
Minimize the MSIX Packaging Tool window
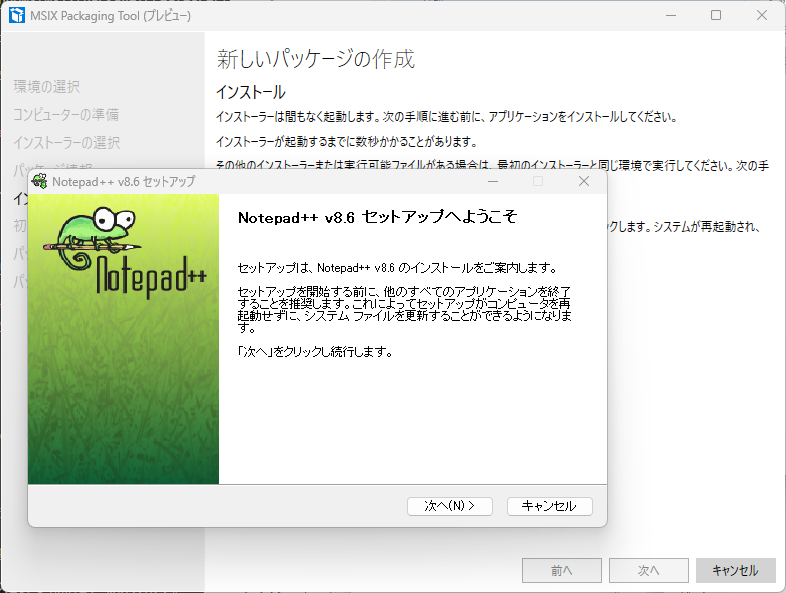670,16
